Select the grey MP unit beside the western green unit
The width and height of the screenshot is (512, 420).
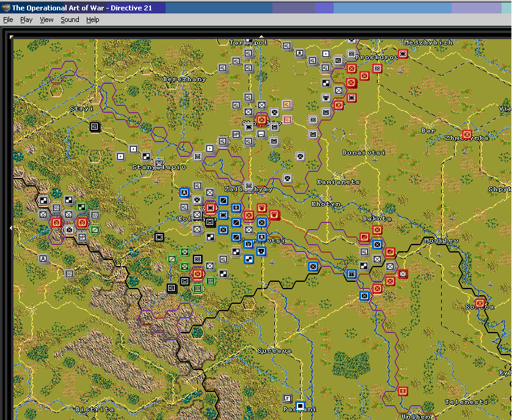point(82,237)
